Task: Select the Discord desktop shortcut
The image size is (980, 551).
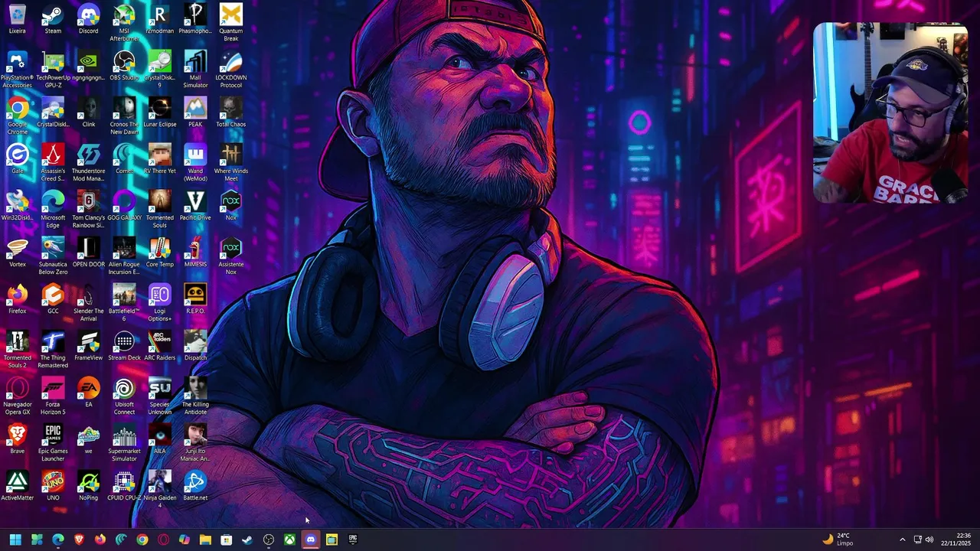Action: (x=89, y=20)
